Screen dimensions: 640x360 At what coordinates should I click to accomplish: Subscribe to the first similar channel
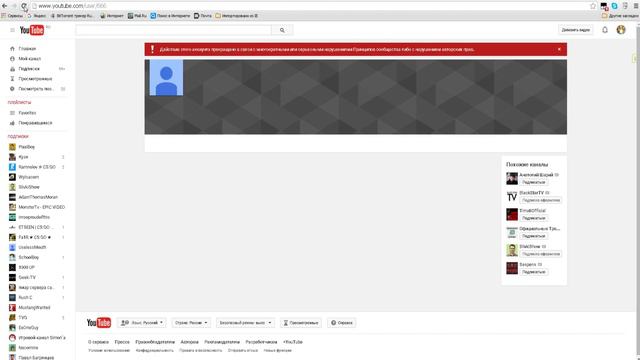pyautogui.click(x=534, y=182)
